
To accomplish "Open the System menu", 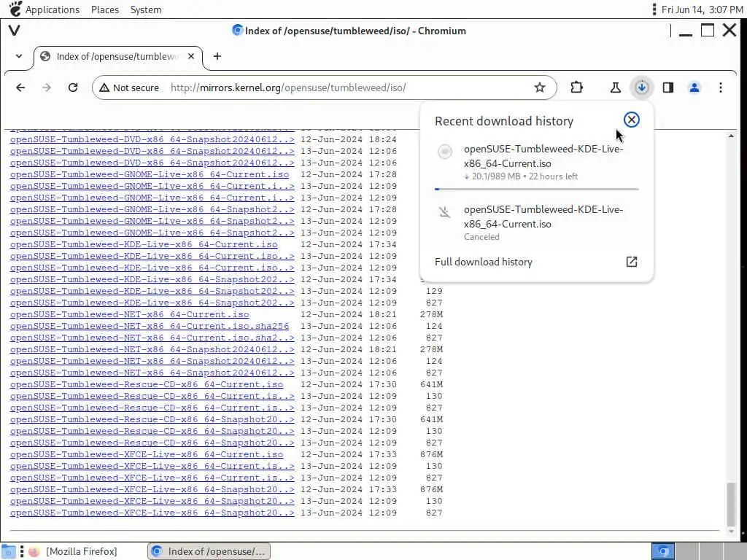I will [146, 9].
